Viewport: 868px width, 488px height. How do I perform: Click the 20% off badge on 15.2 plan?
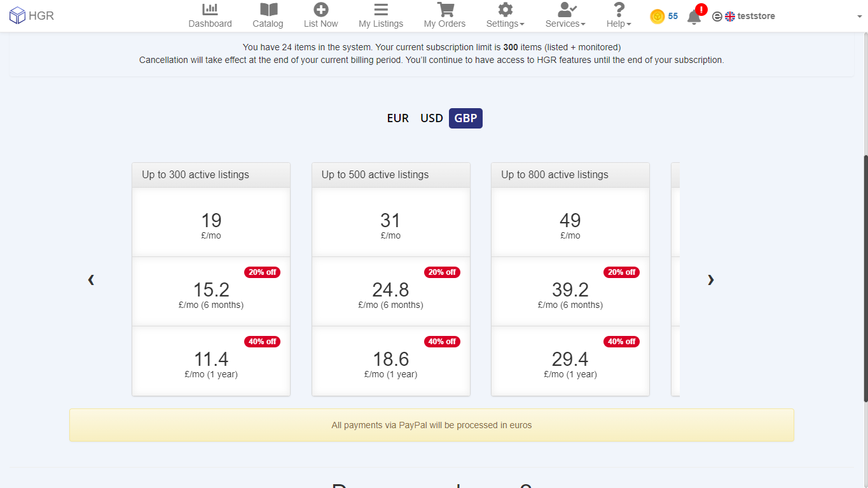click(262, 272)
